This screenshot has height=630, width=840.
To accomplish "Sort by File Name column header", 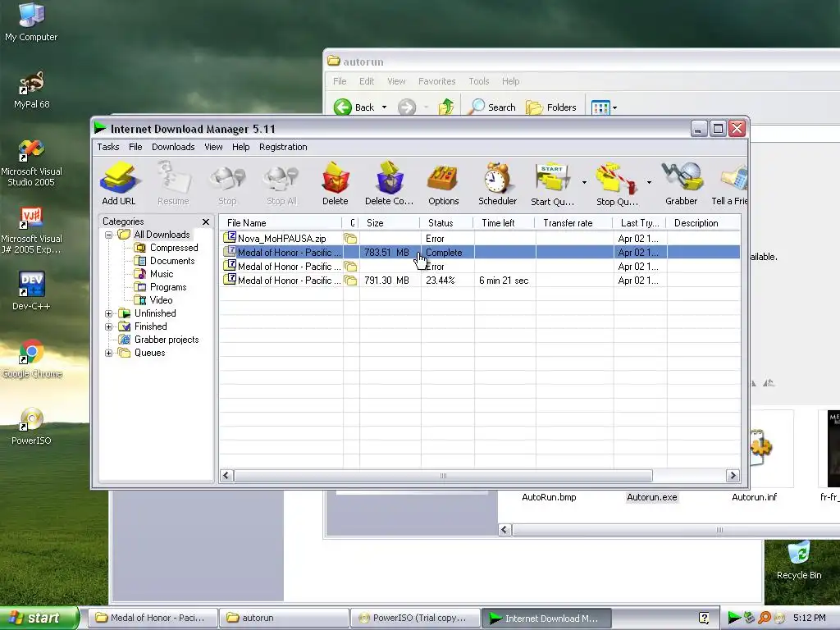I will [x=281, y=223].
